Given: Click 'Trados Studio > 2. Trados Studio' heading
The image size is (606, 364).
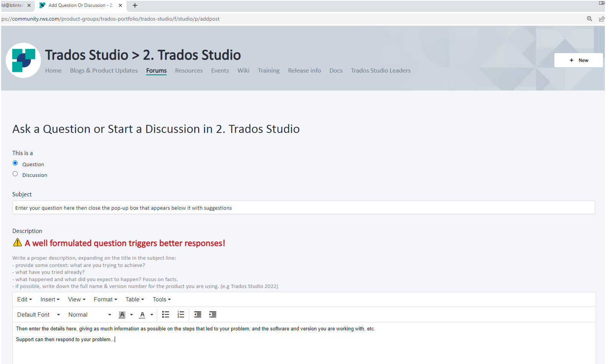Looking at the screenshot, I should [x=143, y=55].
